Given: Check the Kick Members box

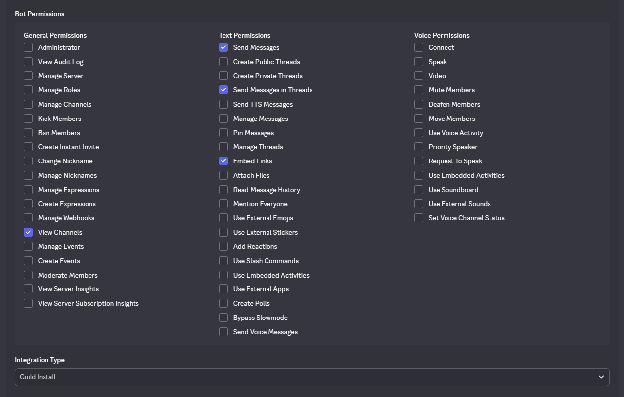Looking at the screenshot, I should tap(28, 119).
